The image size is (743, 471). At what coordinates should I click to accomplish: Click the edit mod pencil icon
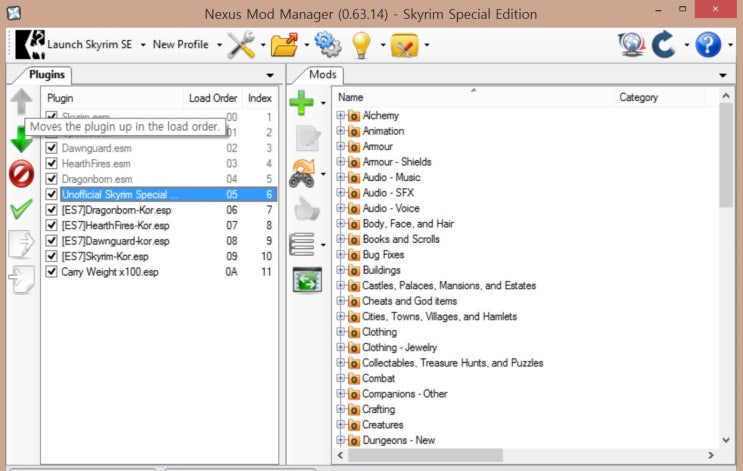(308, 138)
